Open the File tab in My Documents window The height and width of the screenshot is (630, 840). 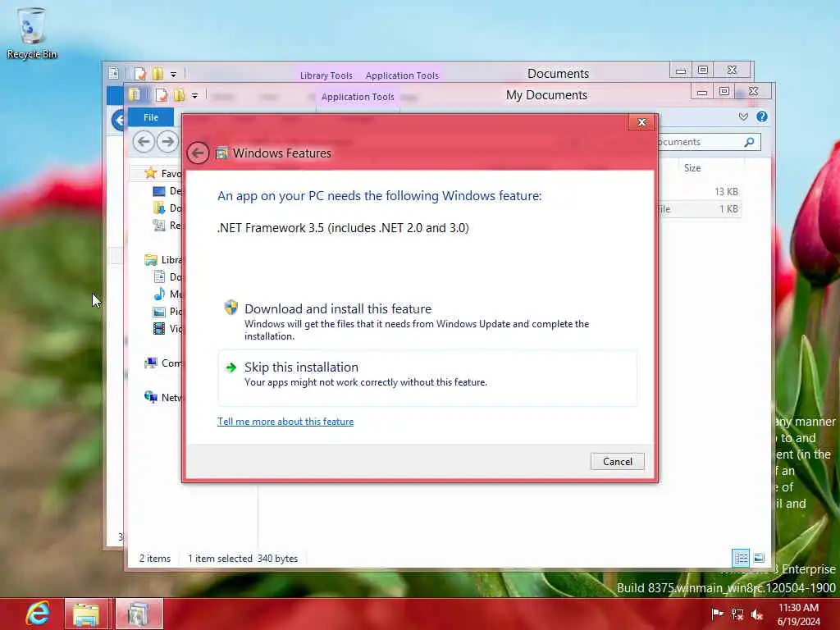coord(151,117)
